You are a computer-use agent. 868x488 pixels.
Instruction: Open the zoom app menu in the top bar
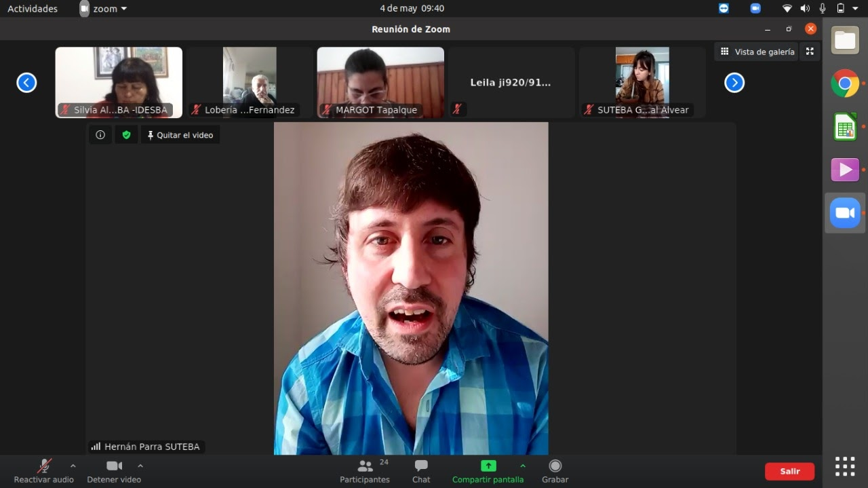click(x=104, y=9)
